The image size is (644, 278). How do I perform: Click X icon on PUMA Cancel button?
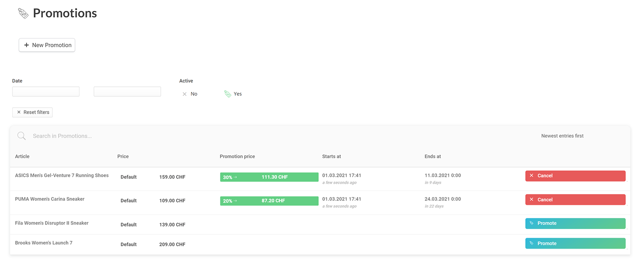[x=531, y=200]
